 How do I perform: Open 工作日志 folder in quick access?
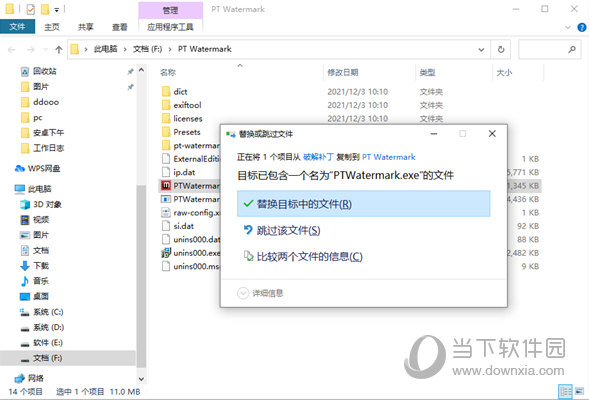tap(42, 148)
